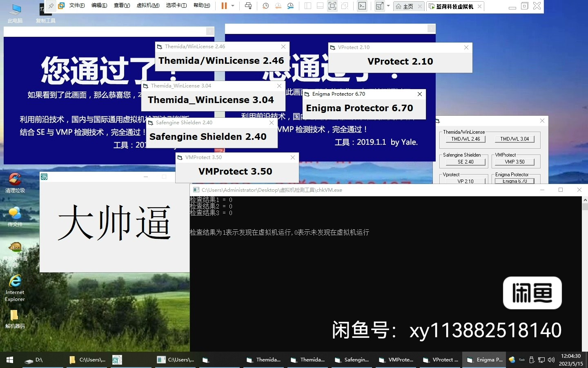Open the 传文件 desktop icon

pos(15,217)
